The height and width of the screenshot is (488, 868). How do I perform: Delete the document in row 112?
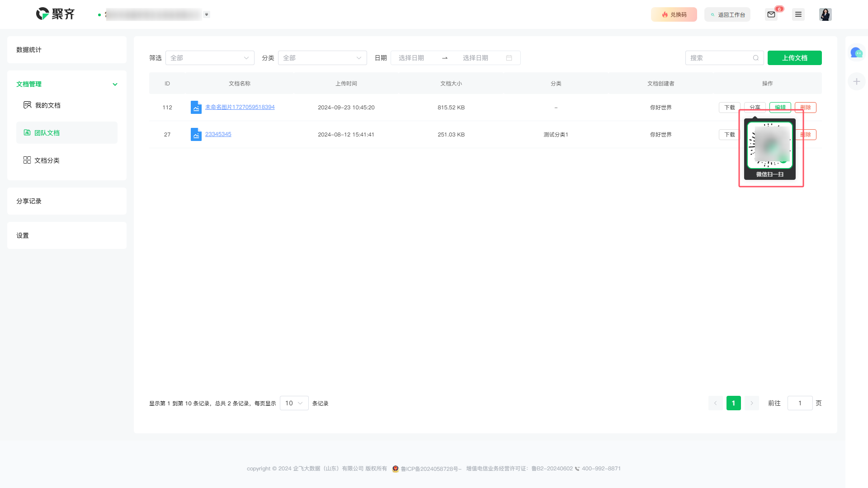click(805, 108)
